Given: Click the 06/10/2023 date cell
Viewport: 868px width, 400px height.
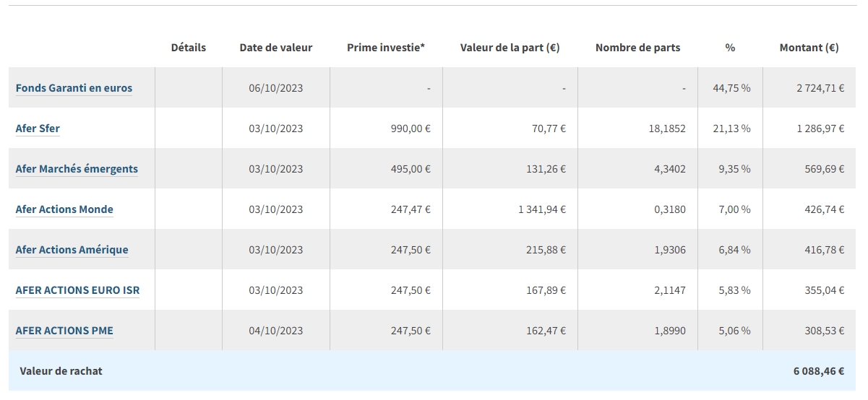Looking at the screenshot, I should click(x=275, y=88).
